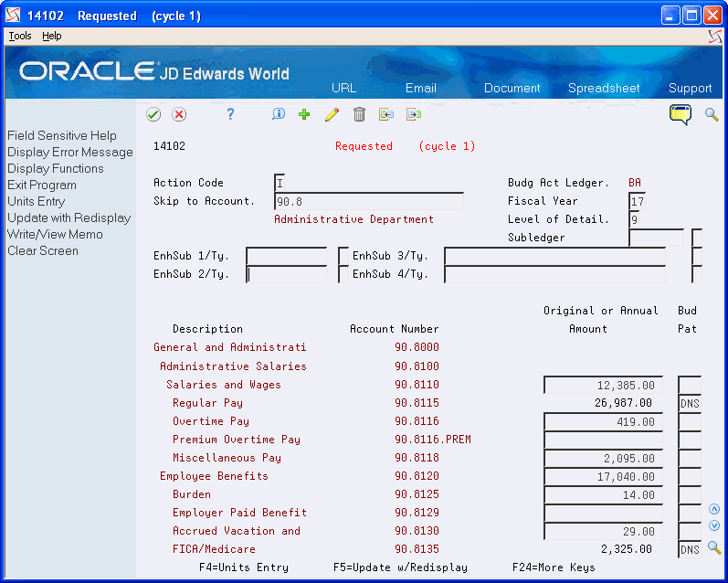Viewport: 728px width, 583px height.
Task: Click General and Administrati description row
Action: point(230,347)
